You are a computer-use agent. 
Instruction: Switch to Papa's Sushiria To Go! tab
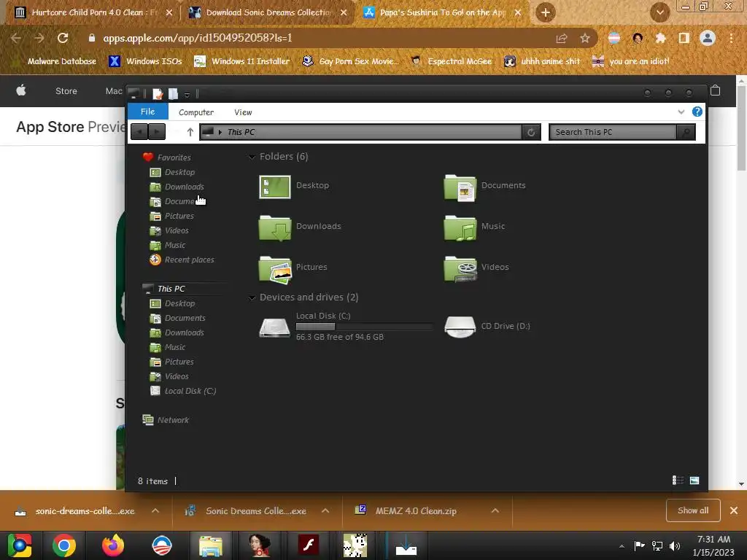(443, 12)
